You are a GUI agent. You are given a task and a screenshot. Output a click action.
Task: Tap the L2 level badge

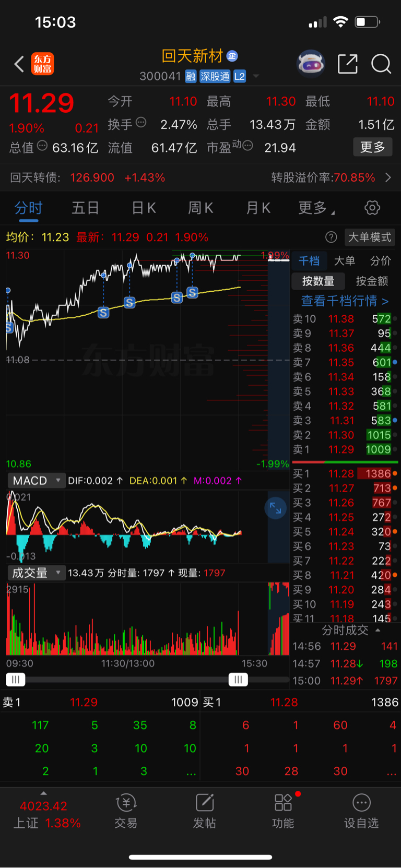pos(240,77)
